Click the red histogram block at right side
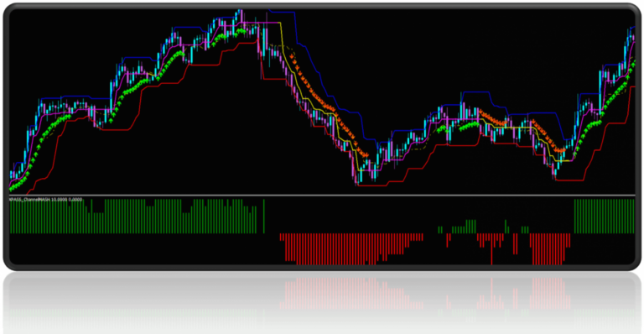The width and height of the screenshot is (644, 334). [550, 249]
